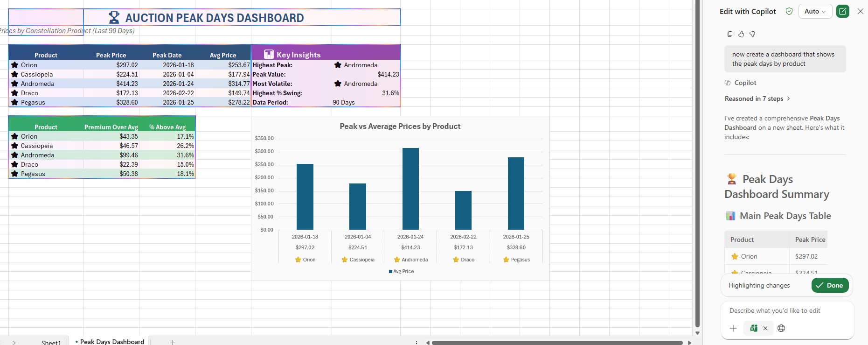Open the Auto mode dropdown

tap(815, 11)
